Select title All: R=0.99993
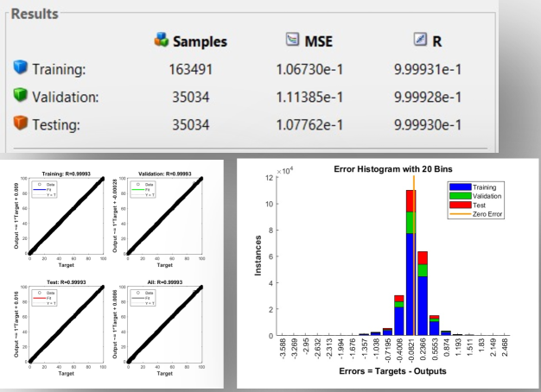Viewport: 541px width, 392px height. 164,282
